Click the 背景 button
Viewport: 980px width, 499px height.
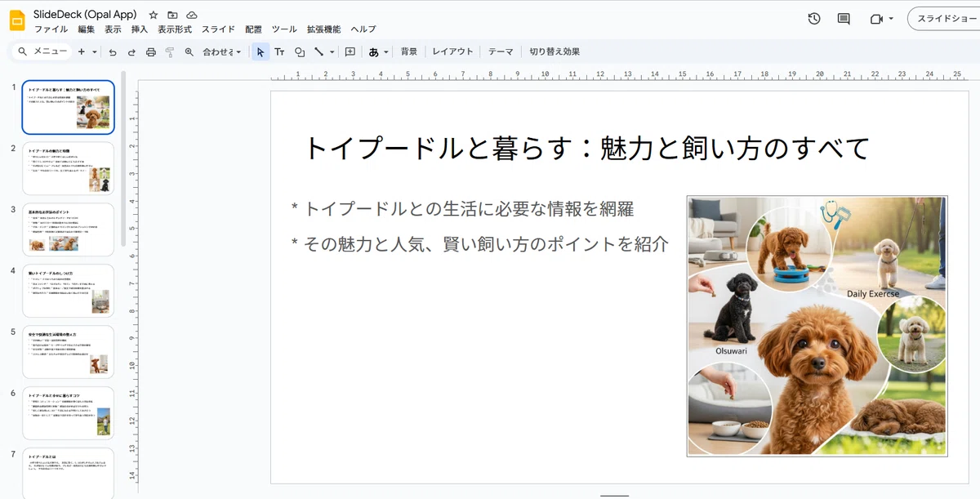[x=409, y=51]
